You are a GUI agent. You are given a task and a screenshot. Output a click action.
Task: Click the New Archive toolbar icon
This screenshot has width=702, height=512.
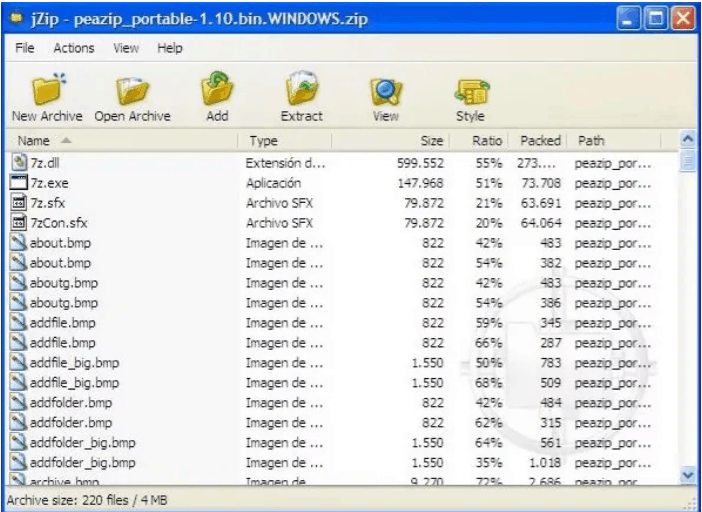(x=47, y=92)
